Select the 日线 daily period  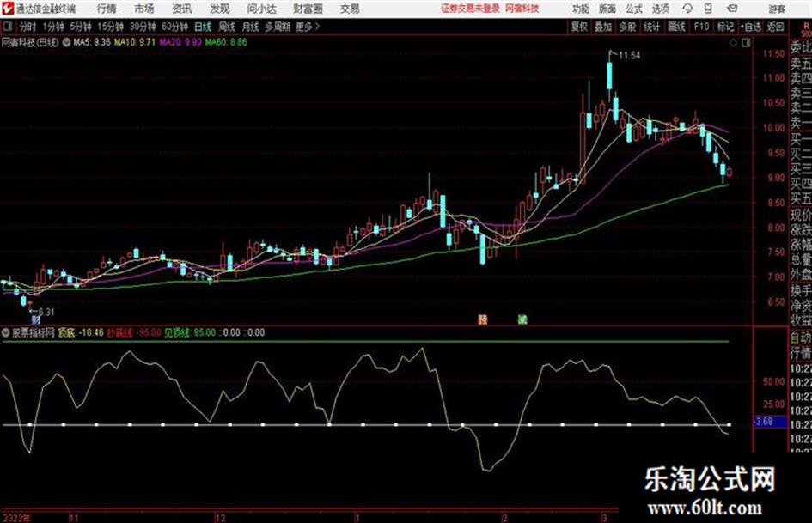point(203,27)
